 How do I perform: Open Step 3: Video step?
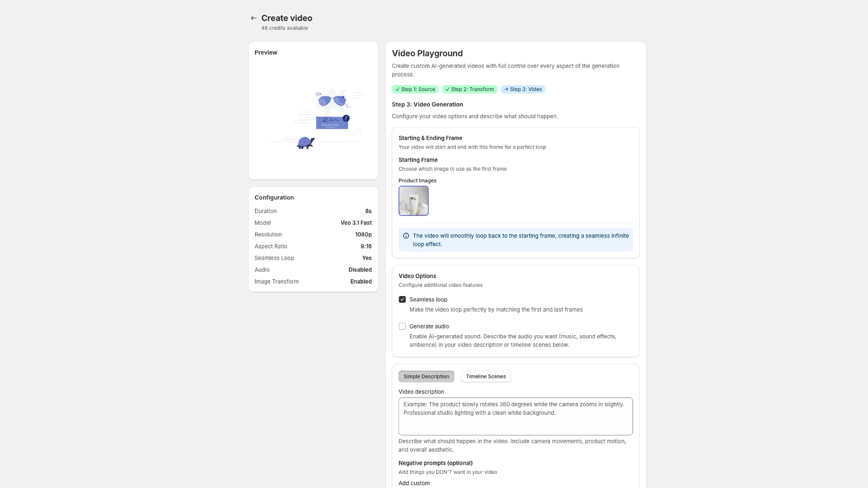tap(522, 89)
